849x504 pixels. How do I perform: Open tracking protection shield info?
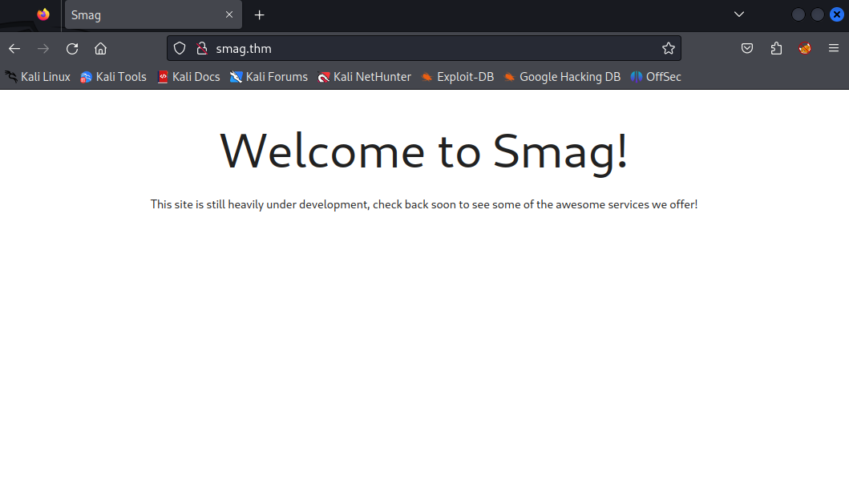(x=180, y=49)
